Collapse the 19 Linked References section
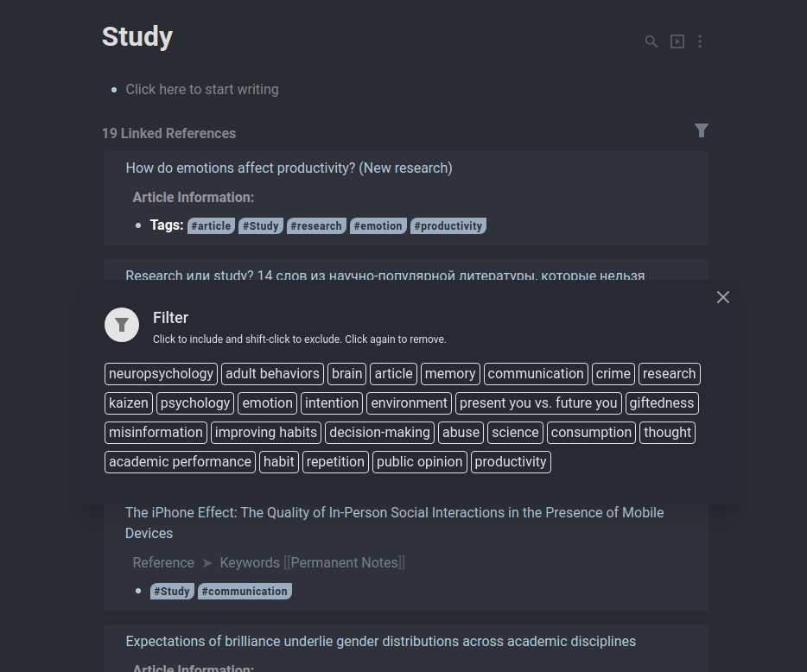 tap(168, 133)
